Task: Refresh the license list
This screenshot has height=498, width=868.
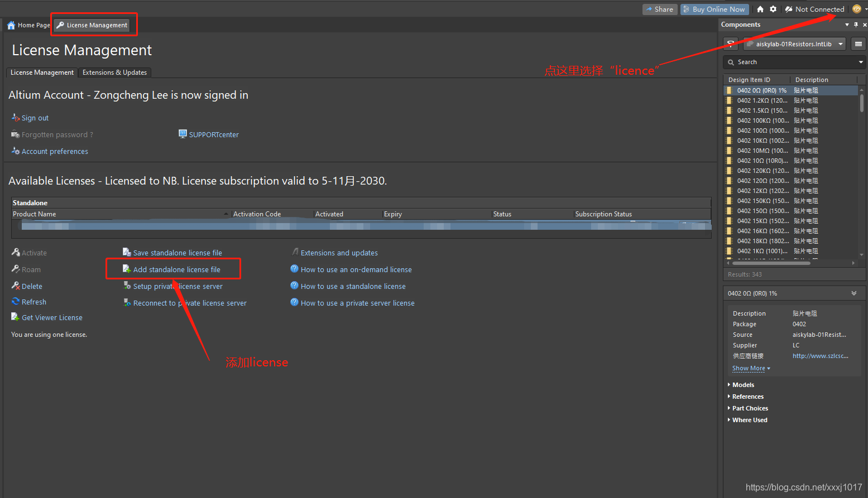Action: [33, 302]
